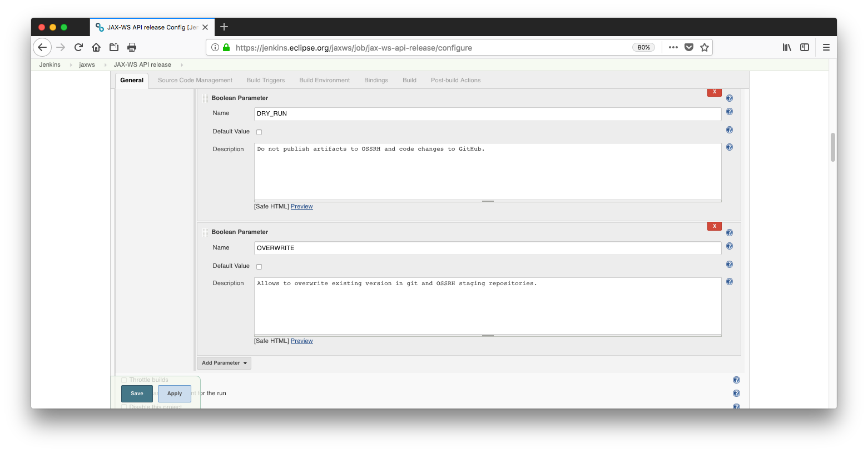Click the DRY_RUN description resize grip
This screenshot has width=868, height=453.
pos(488,201)
